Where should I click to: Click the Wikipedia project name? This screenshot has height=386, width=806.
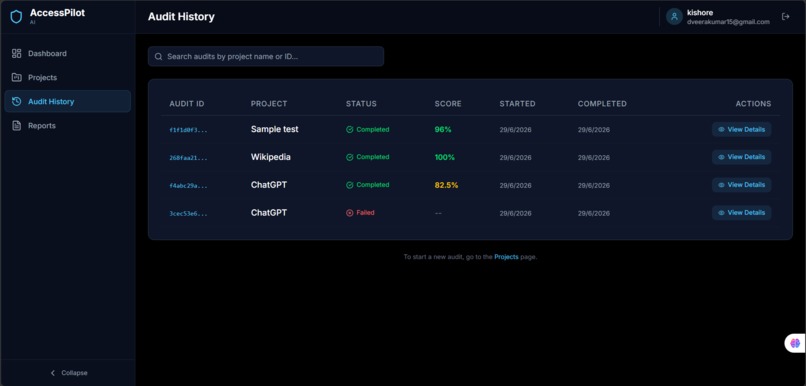click(x=270, y=157)
